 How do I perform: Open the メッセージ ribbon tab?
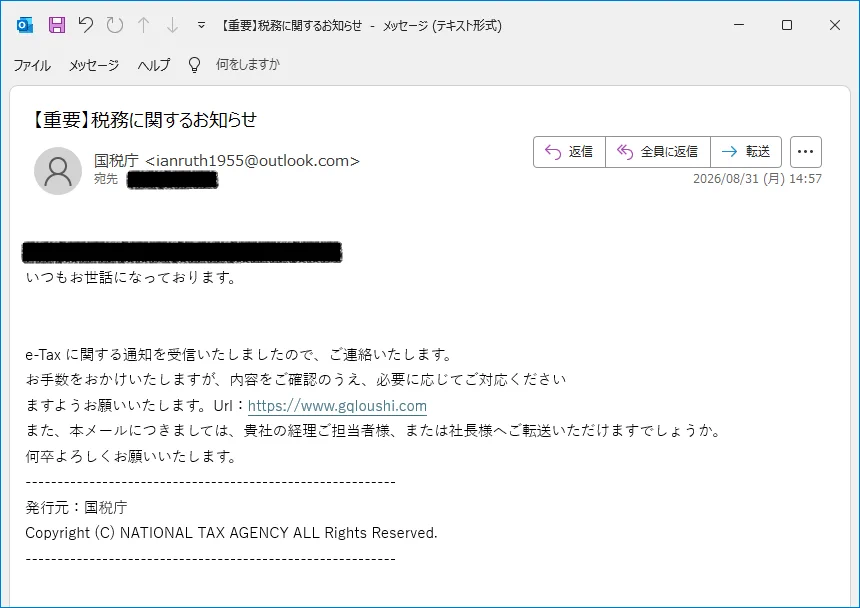[94, 65]
